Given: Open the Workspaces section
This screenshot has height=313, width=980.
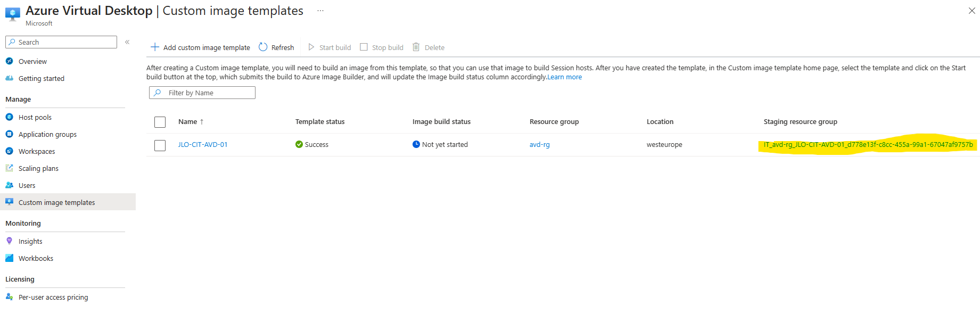Looking at the screenshot, I should [37, 151].
